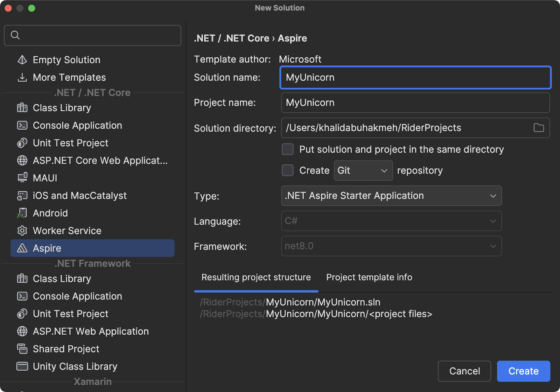Image resolution: width=560 pixels, height=392 pixels.
Task: Click the Cancel button
Action: pos(464,371)
